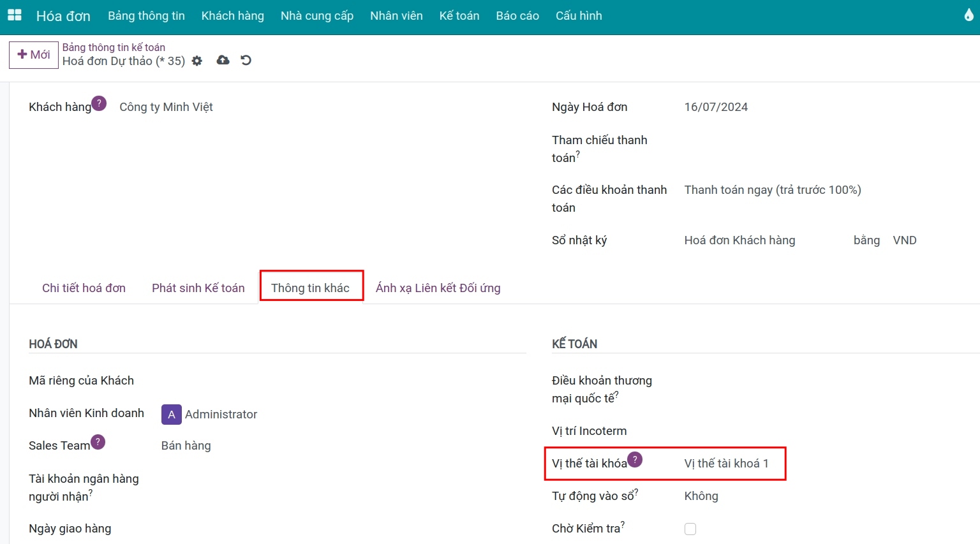The image size is (980, 544).
Task: Click the Administrator avatar badge
Action: click(x=172, y=415)
